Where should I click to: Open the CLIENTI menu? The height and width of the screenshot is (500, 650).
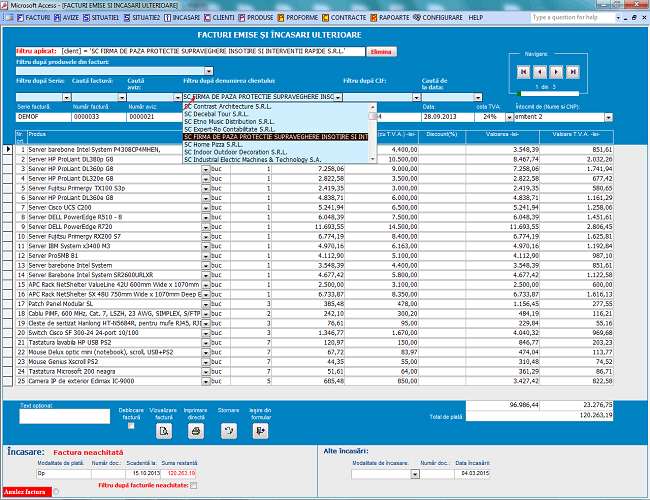tap(220, 18)
